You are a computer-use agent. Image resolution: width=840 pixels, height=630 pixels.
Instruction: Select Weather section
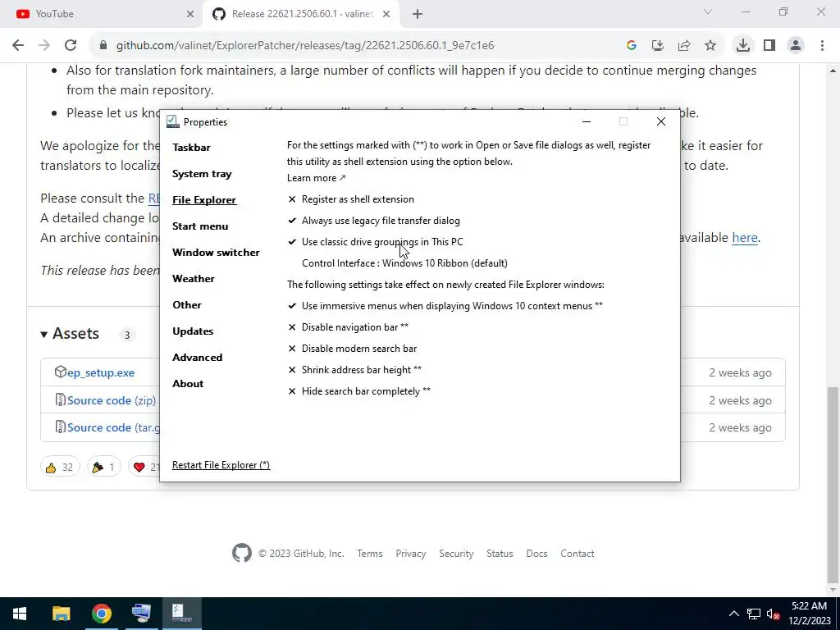point(194,279)
